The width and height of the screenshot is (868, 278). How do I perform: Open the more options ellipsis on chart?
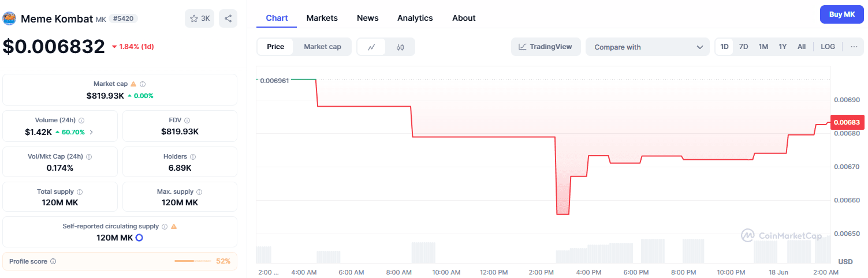coord(854,47)
